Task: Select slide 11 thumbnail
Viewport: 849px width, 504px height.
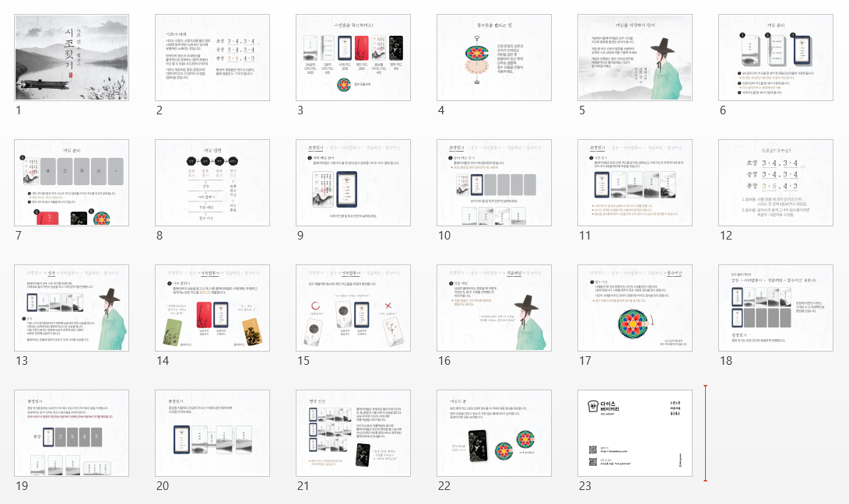Action: click(x=634, y=183)
